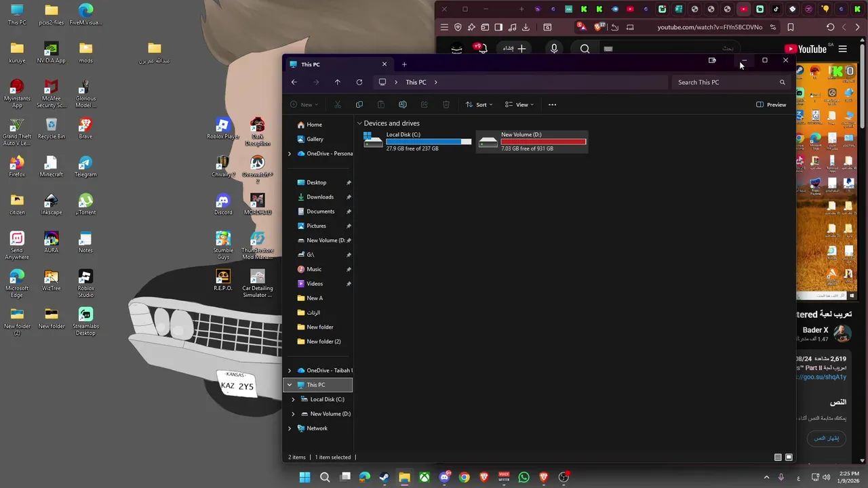This screenshot has width=868, height=488.
Task: Click the Copy icon in Explorer toolbar
Action: click(359, 104)
